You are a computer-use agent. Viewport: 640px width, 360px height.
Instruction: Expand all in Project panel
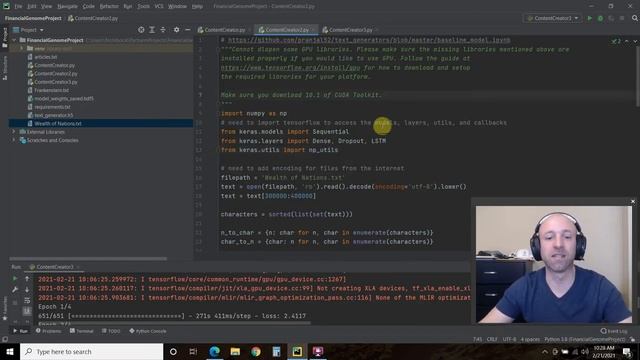(x=152, y=30)
